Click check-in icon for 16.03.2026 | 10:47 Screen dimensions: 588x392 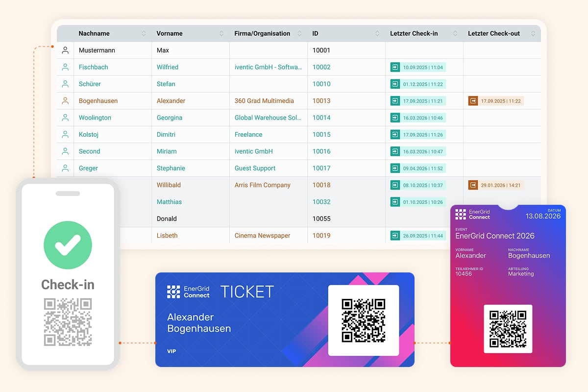tap(395, 151)
